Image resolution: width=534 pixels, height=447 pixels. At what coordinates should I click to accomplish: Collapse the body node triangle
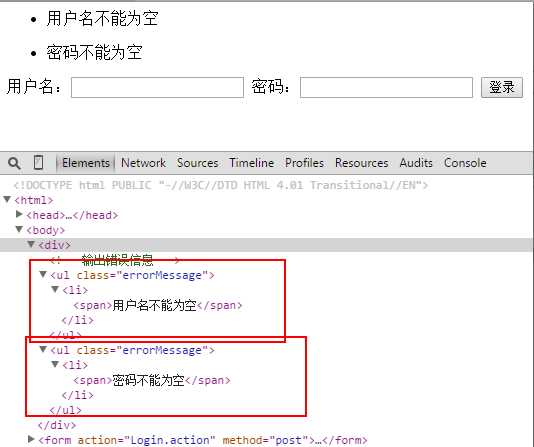pyautogui.click(x=19, y=229)
